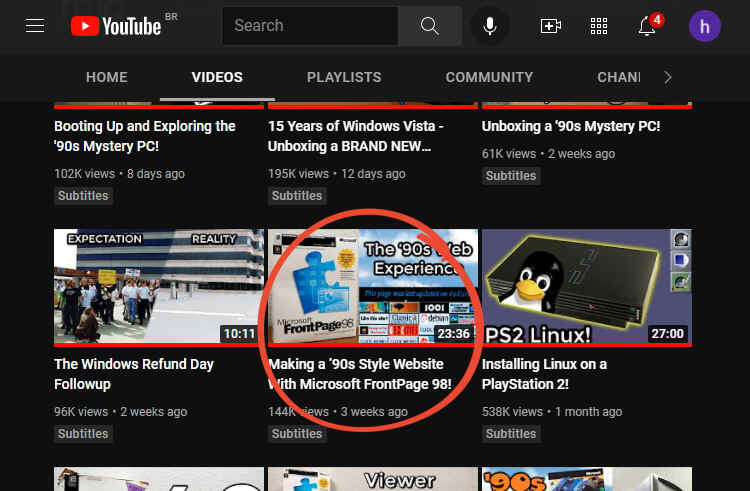The image size is (750, 491).
Task: Show more tabs with right chevron
Action: tap(668, 77)
